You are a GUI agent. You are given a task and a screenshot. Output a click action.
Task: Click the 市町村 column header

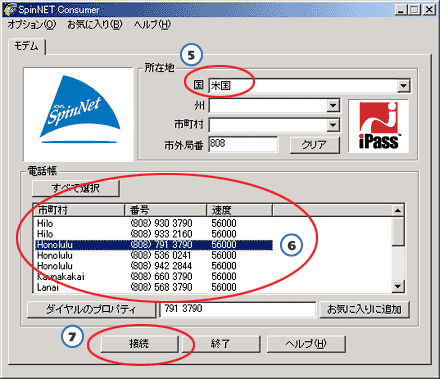[x=79, y=210]
